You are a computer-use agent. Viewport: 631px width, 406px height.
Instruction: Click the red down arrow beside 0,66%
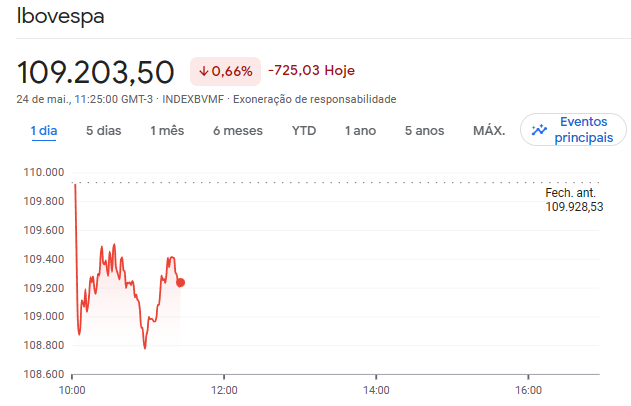[203, 71]
